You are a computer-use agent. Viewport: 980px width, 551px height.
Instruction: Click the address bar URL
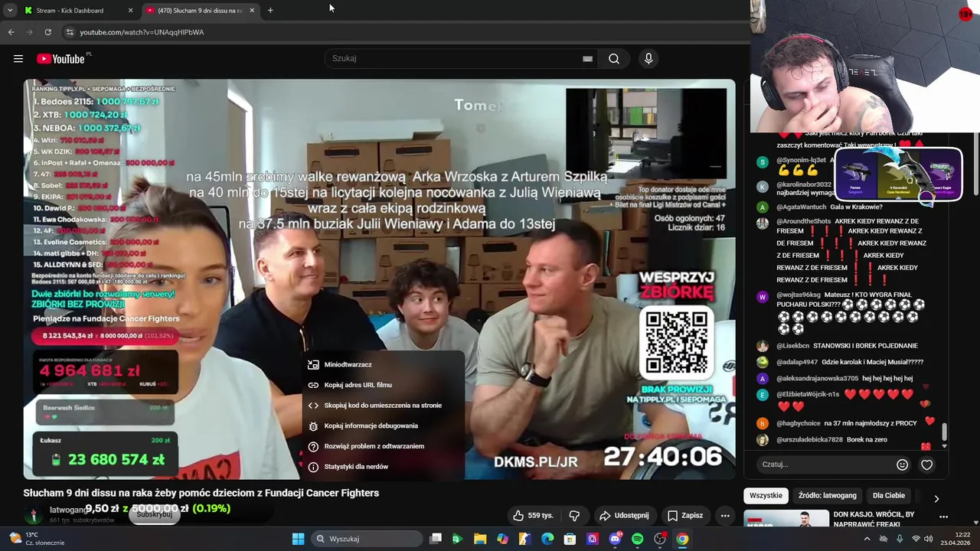point(142,32)
